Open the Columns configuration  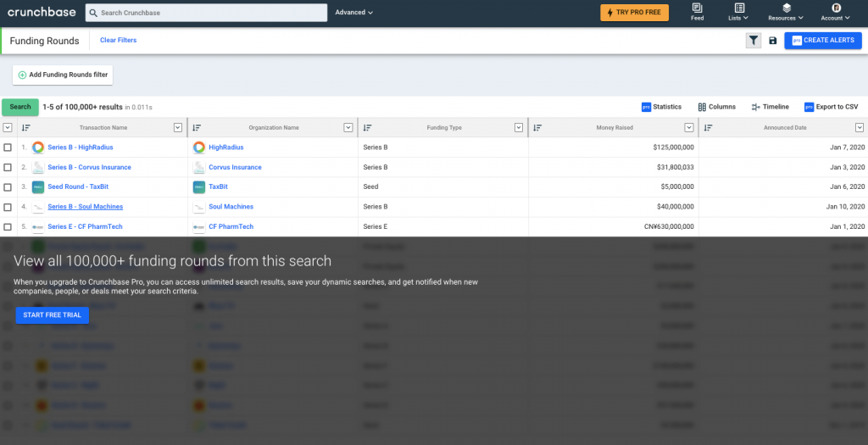716,107
